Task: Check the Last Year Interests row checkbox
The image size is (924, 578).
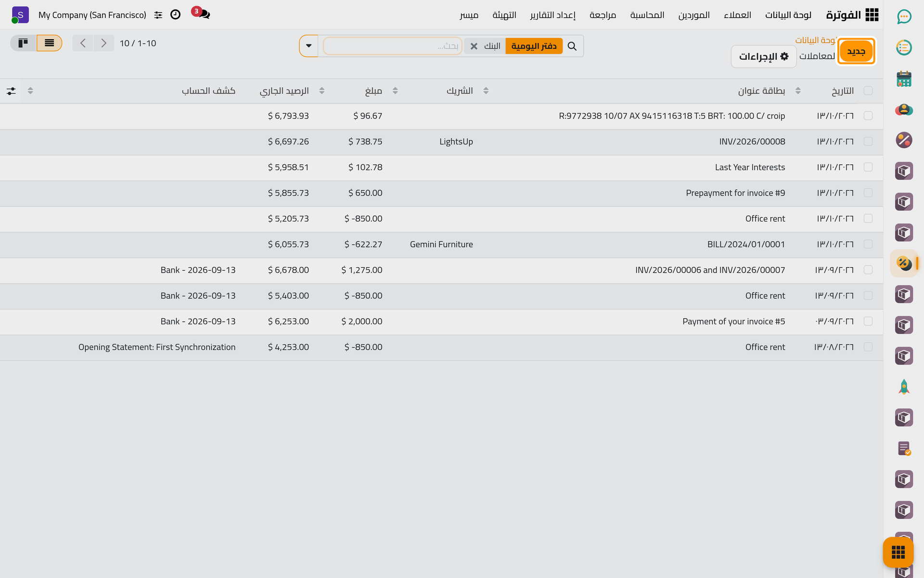Action: click(868, 167)
